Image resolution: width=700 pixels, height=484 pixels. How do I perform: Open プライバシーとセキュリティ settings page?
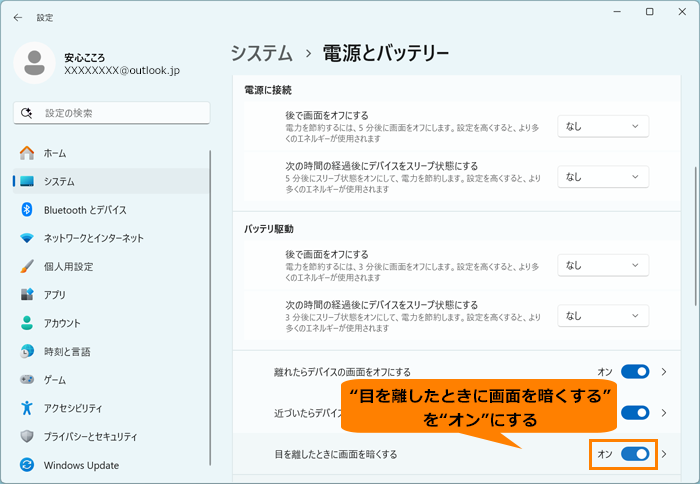(111, 436)
